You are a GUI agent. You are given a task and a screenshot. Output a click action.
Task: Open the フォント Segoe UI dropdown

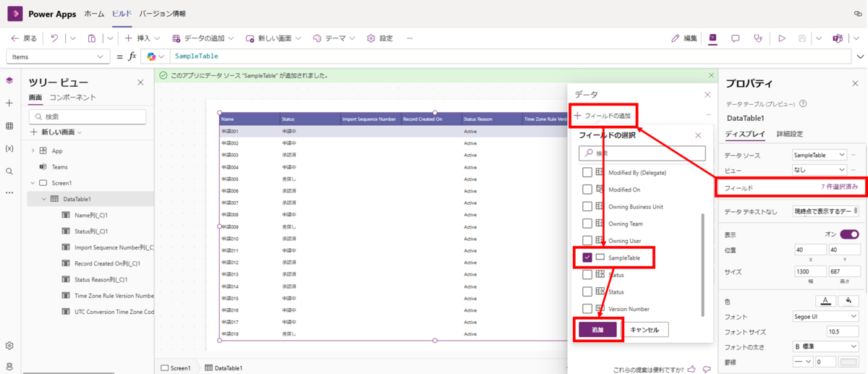(x=825, y=316)
